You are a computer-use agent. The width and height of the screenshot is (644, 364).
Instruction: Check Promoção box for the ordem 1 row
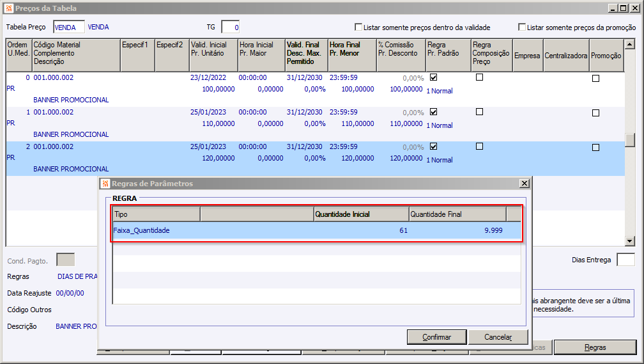coord(595,113)
